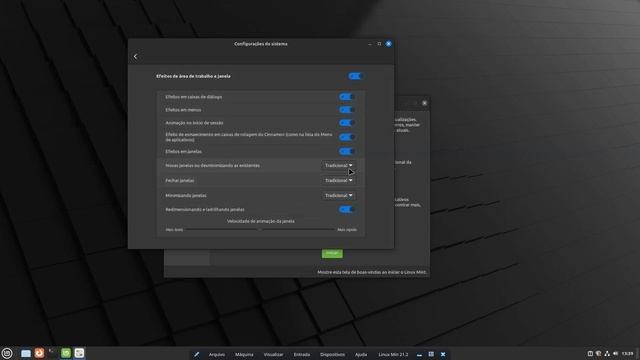640x360 pixels.
Task: Open the sound volume tray icon
Action: pyautogui.click(x=616, y=353)
